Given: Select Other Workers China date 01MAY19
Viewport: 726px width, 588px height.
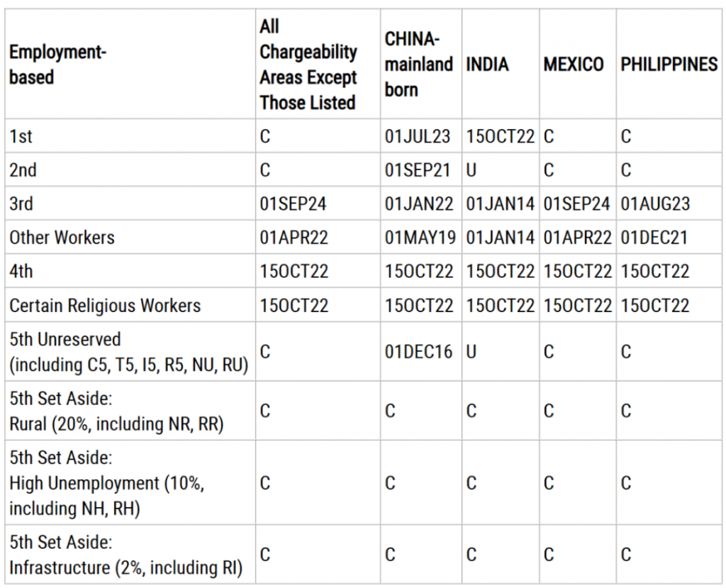Looking at the screenshot, I should coord(420,238).
